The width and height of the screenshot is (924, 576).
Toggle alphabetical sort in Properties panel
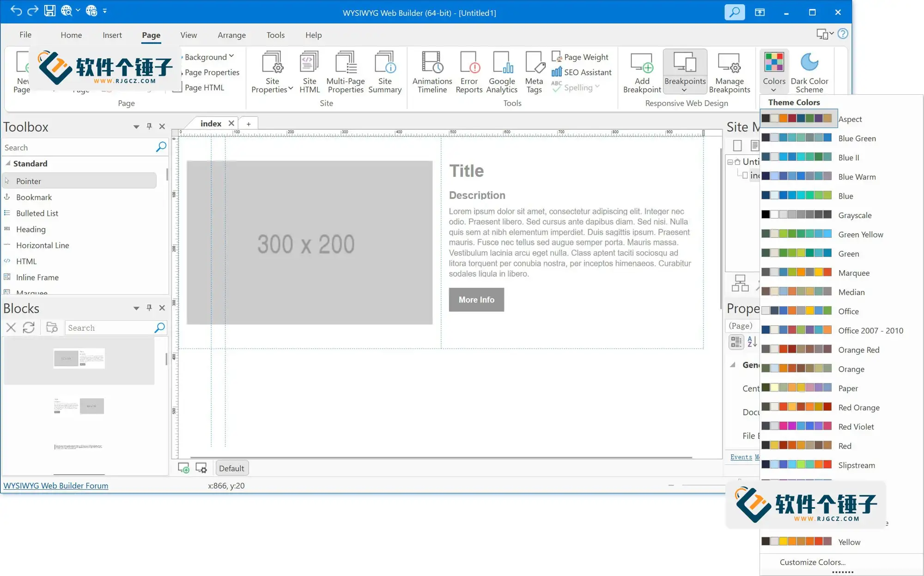click(x=752, y=341)
